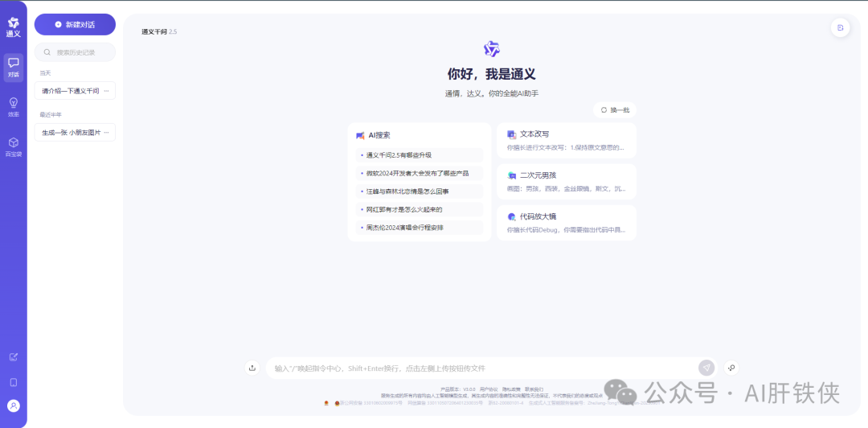Click the icon right of send button
The height and width of the screenshot is (428, 868).
[731, 368]
